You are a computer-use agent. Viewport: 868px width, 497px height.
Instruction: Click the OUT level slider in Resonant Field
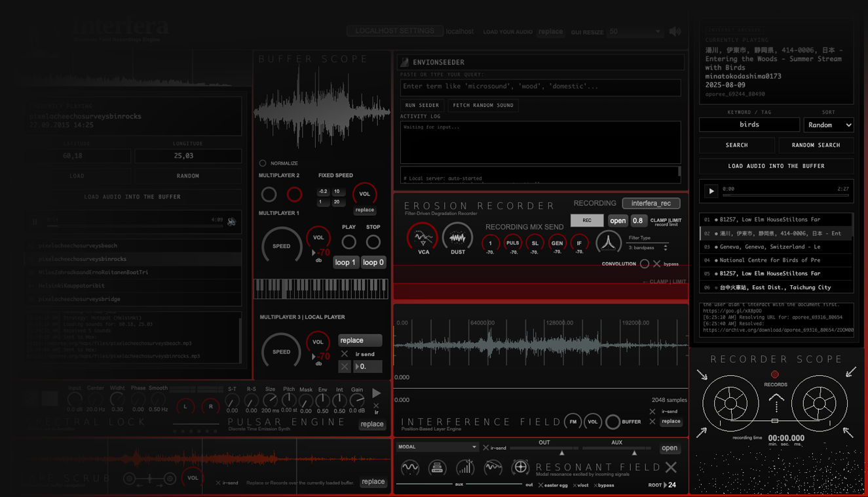click(x=561, y=451)
